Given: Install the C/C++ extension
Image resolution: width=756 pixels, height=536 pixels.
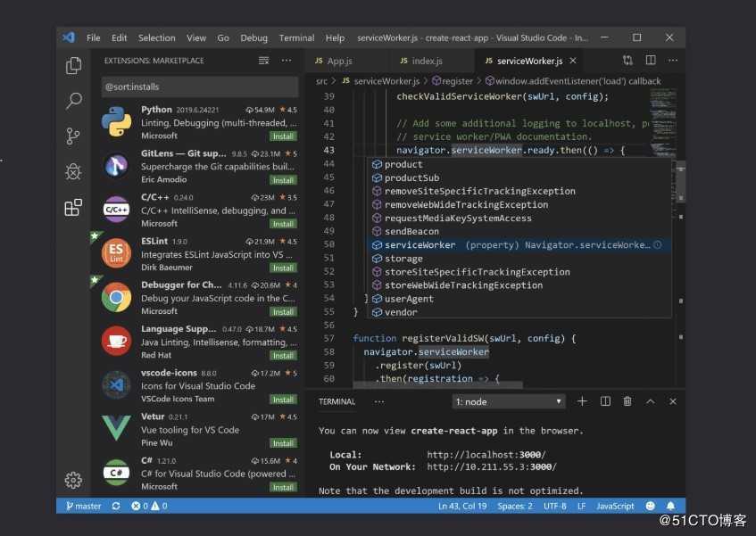Looking at the screenshot, I should 283,224.
